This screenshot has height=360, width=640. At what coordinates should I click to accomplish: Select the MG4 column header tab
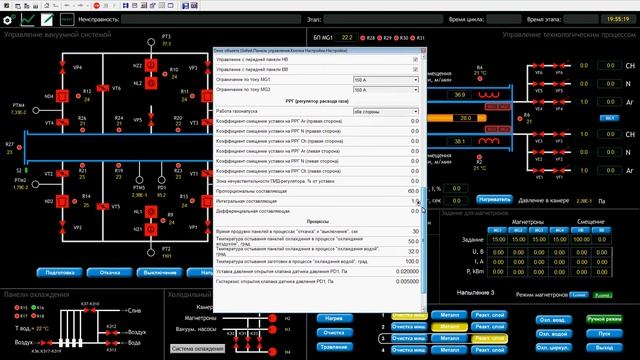pos(559,230)
